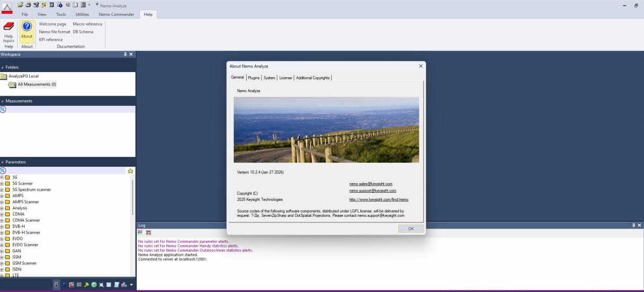This screenshot has width=644, height=292.
Task: Click the landscape image in About dialog
Action: (326, 130)
